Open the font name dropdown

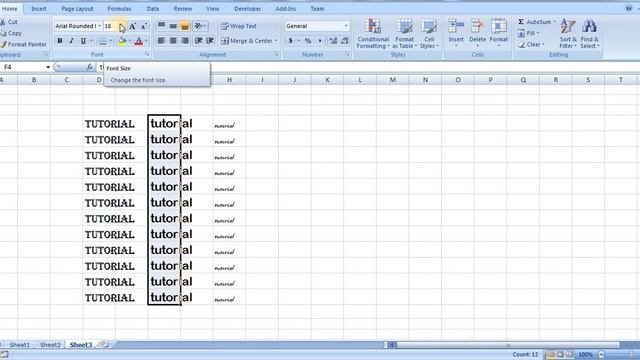point(99,26)
